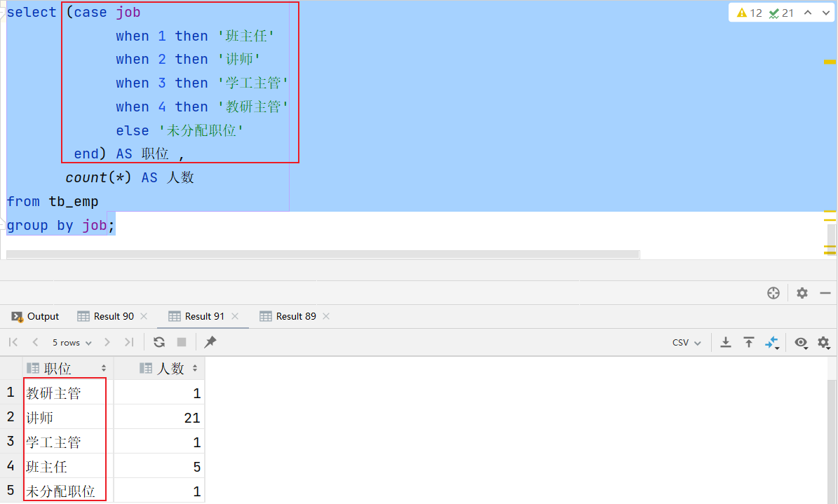
Task: Toggle sort on 人数 column
Action: coord(195,368)
